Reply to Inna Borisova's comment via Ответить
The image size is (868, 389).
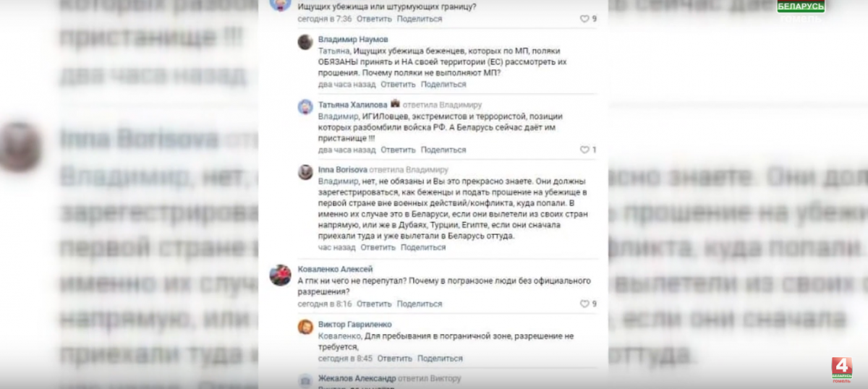point(378,247)
